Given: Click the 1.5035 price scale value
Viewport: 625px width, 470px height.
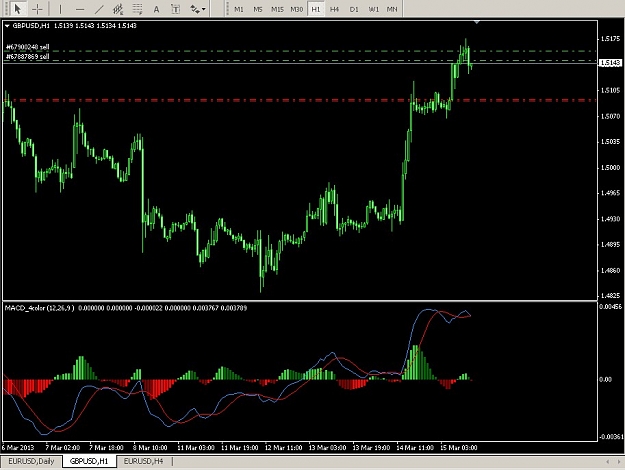Looking at the screenshot, I should (x=610, y=142).
